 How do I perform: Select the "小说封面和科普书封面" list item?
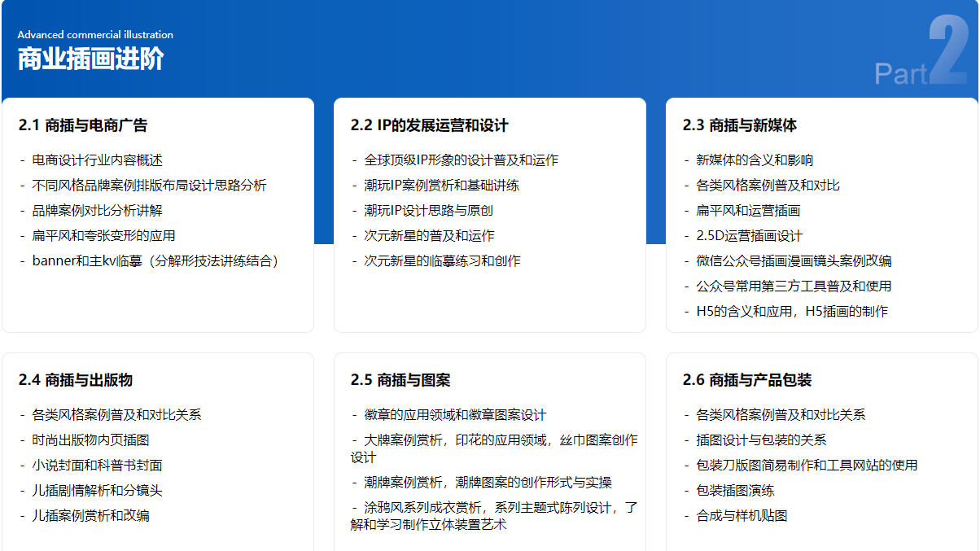[97, 466]
